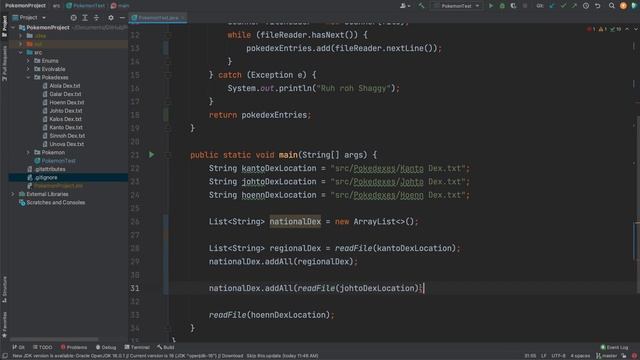Collapse the src folder
Viewport: 640px width, 360px height.
20,52
